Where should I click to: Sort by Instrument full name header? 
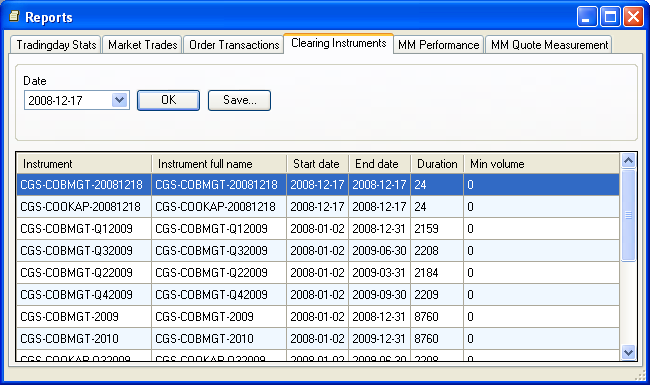pyautogui.click(x=219, y=164)
